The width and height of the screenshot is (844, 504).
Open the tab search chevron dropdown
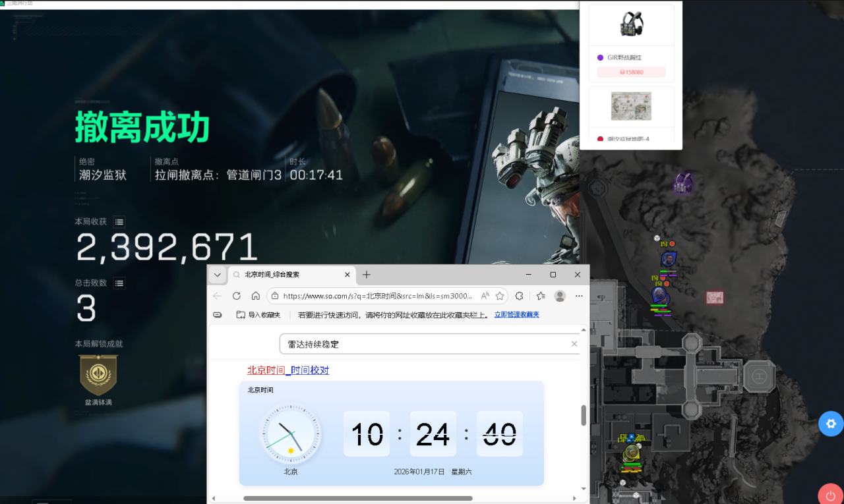218,275
